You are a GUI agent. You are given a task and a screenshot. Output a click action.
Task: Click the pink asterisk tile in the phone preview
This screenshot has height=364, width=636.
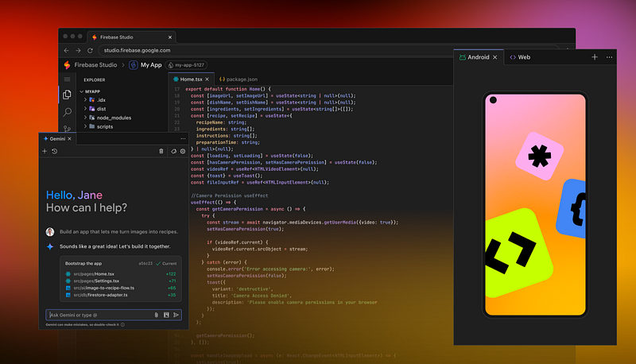click(540, 156)
